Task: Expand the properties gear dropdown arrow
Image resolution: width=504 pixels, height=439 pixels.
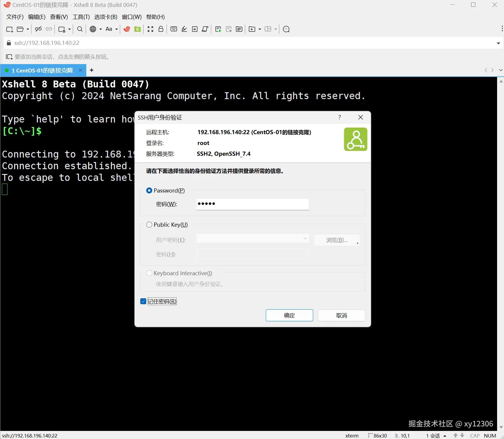Action: pyautogui.click(x=70, y=29)
